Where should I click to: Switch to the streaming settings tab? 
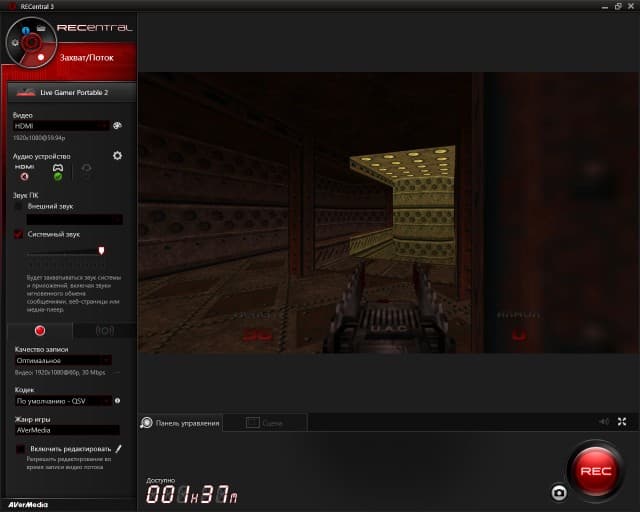click(104, 330)
